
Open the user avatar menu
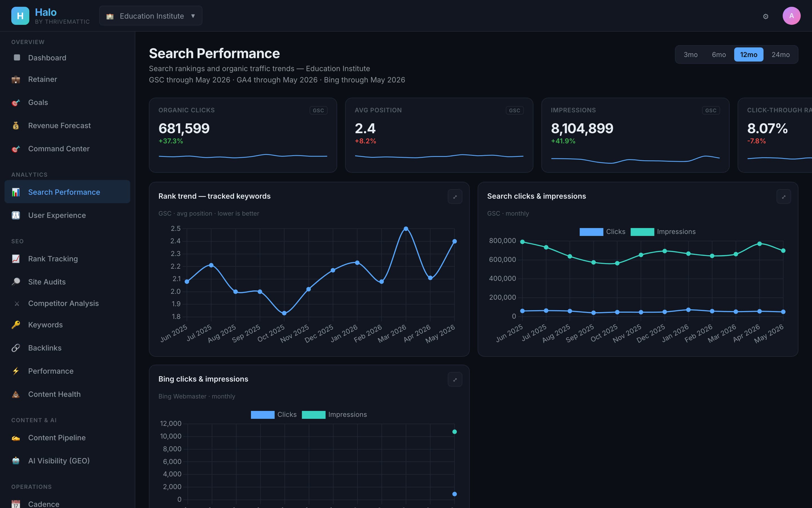coord(791,16)
